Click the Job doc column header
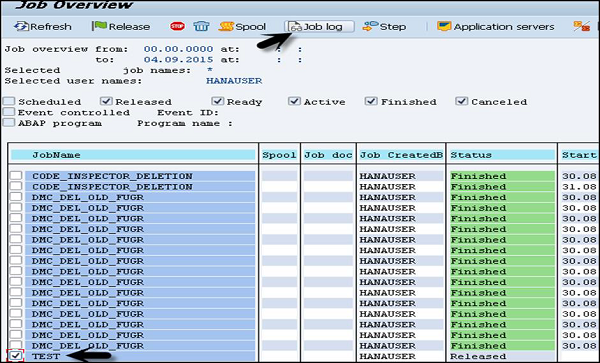The image size is (600, 363). coord(328,155)
